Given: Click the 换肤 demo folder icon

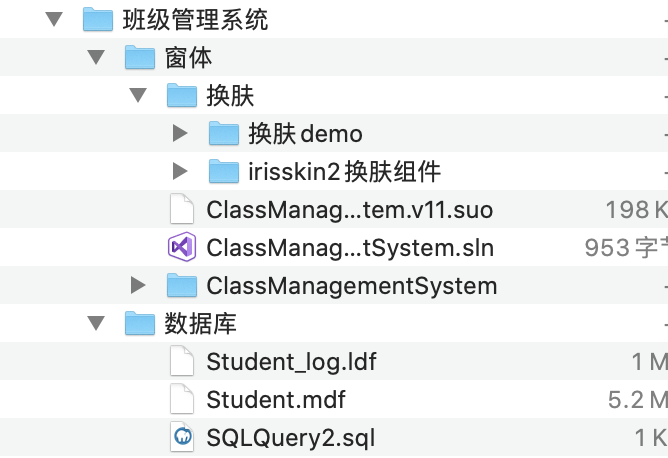Looking at the screenshot, I should point(224,133).
